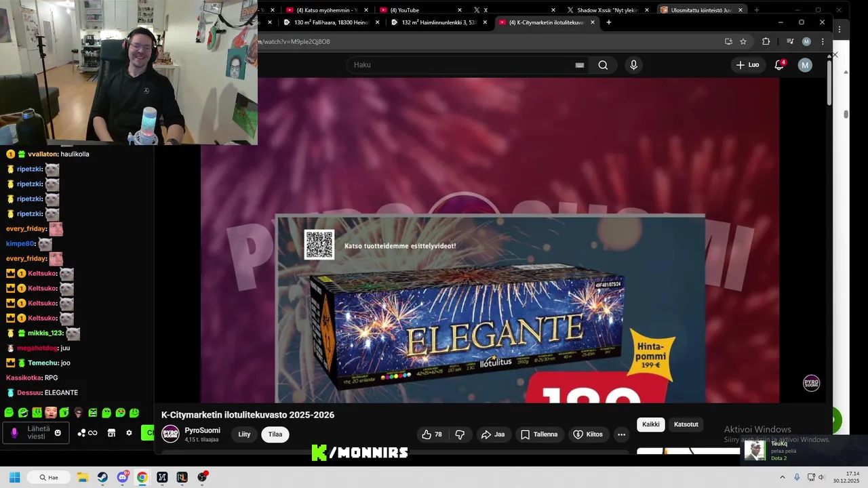Open volume control in system tray

click(x=821, y=477)
